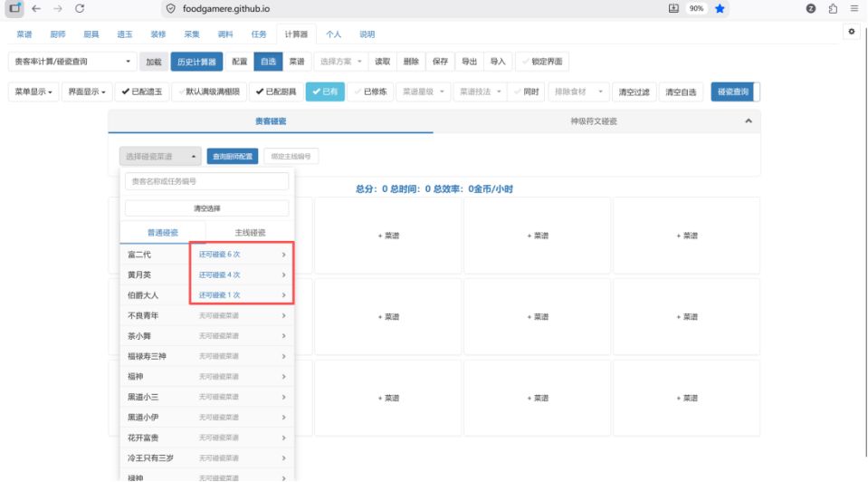Expand the 茶小舞 row chevron

coord(283,336)
